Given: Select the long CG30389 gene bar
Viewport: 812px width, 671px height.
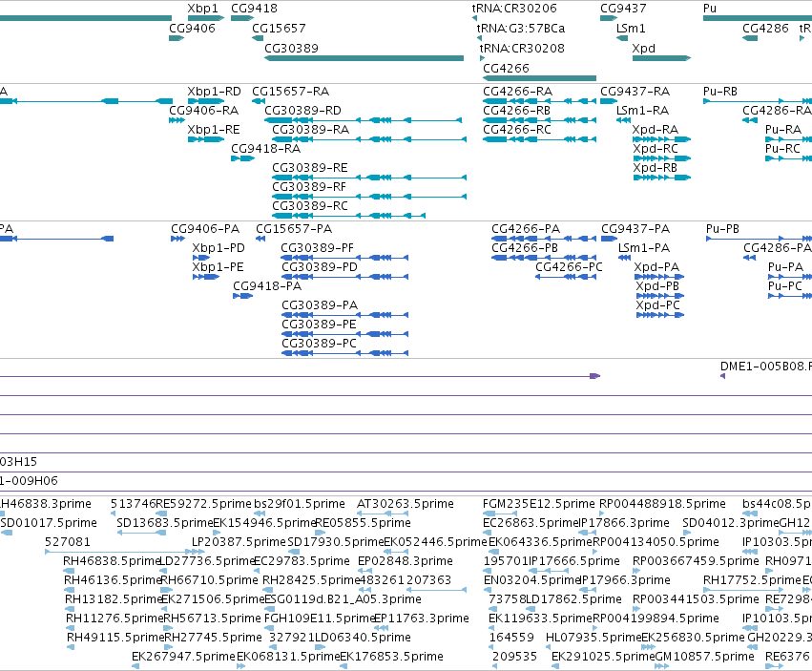Looking at the screenshot, I should point(364,58).
